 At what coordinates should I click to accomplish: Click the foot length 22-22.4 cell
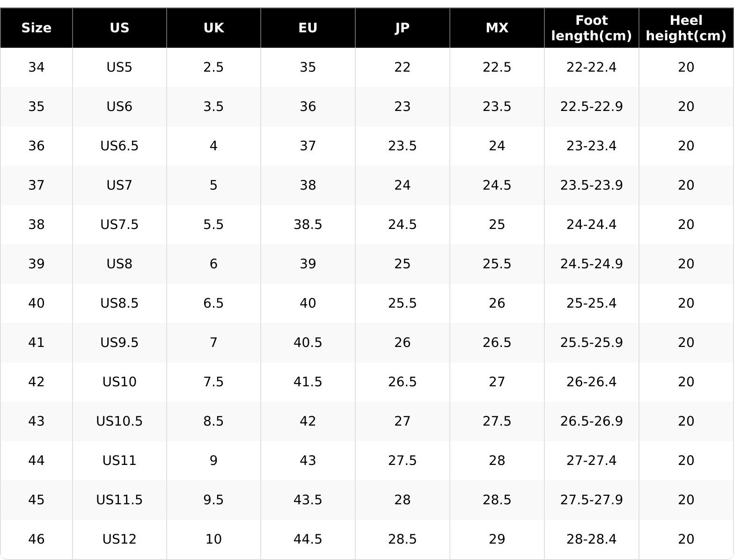tap(591, 67)
